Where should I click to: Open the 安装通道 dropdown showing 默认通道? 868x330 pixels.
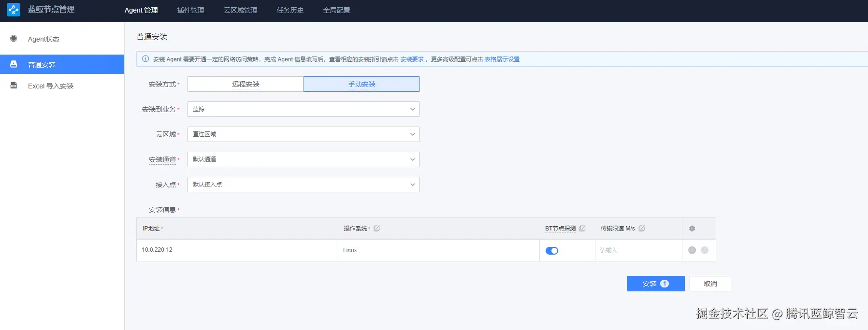tap(304, 159)
